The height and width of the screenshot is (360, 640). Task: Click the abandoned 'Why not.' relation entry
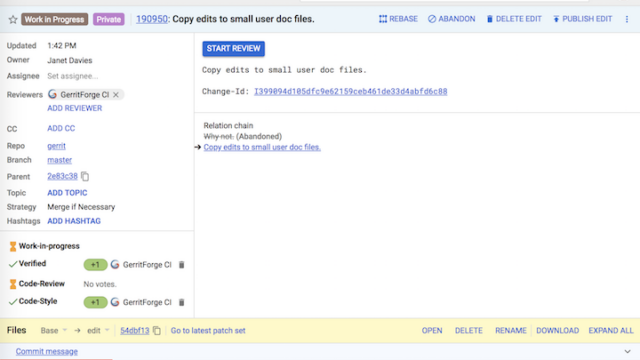(x=219, y=136)
